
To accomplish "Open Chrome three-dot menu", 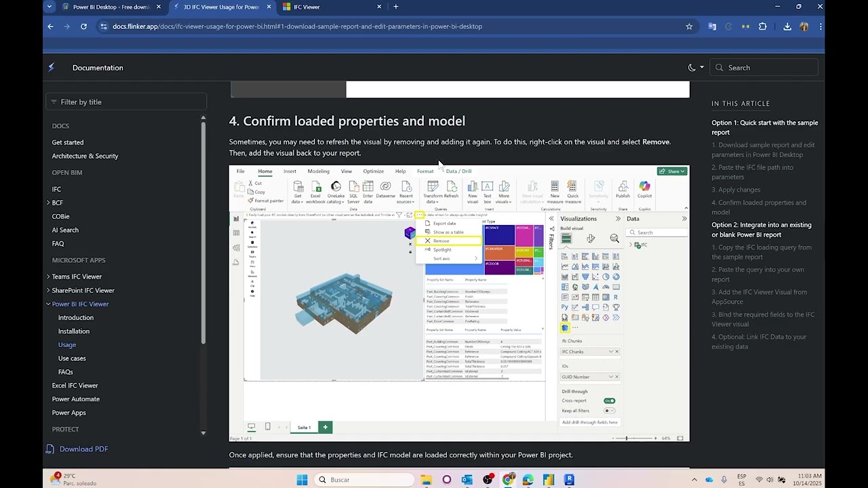I will pyautogui.click(x=821, y=26).
